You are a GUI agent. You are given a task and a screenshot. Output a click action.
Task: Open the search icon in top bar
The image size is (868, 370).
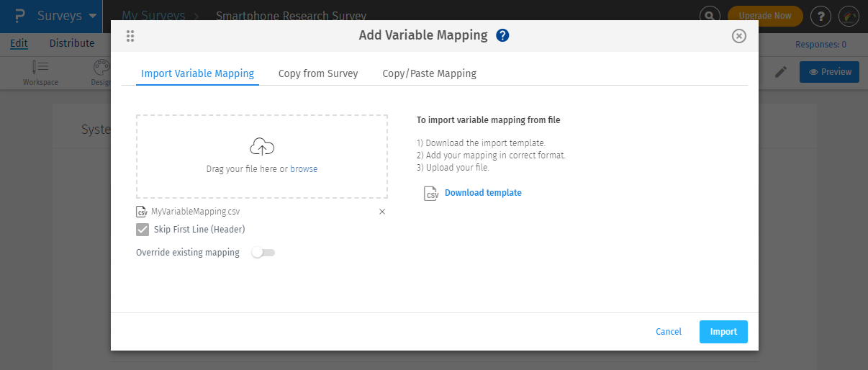[710, 16]
